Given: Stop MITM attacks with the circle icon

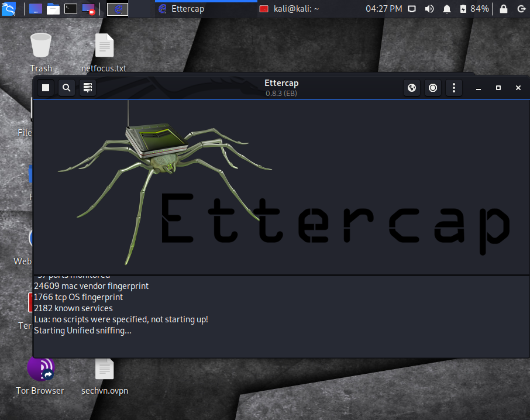Looking at the screenshot, I should point(433,88).
